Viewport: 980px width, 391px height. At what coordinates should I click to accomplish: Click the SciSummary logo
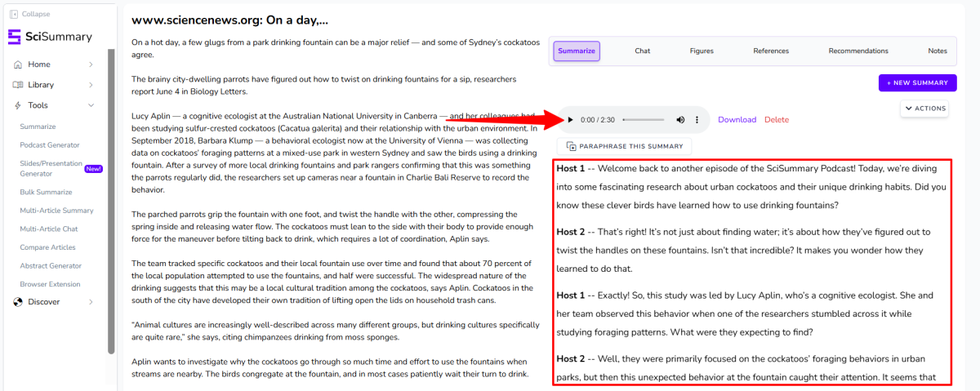pos(49,37)
